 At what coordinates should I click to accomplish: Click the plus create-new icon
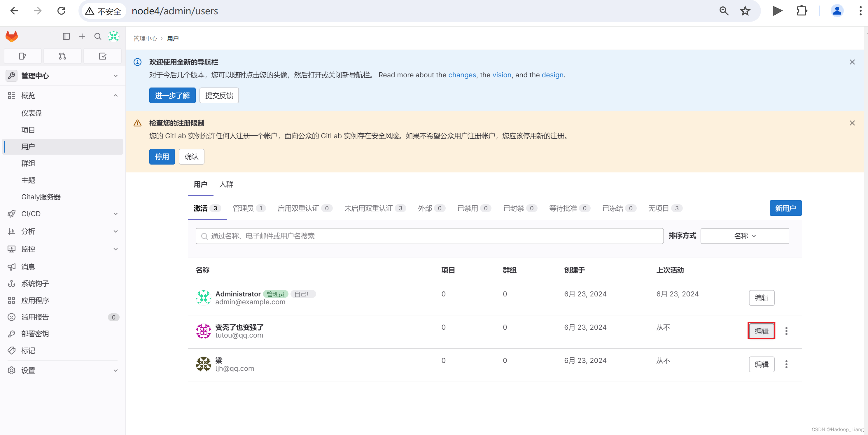[x=82, y=36]
